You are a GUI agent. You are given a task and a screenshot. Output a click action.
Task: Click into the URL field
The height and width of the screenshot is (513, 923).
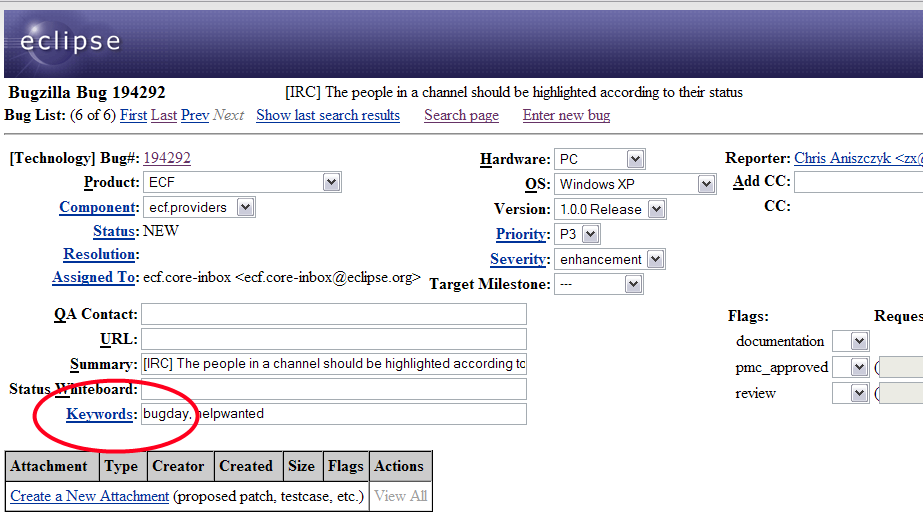pyautogui.click(x=334, y=339)
